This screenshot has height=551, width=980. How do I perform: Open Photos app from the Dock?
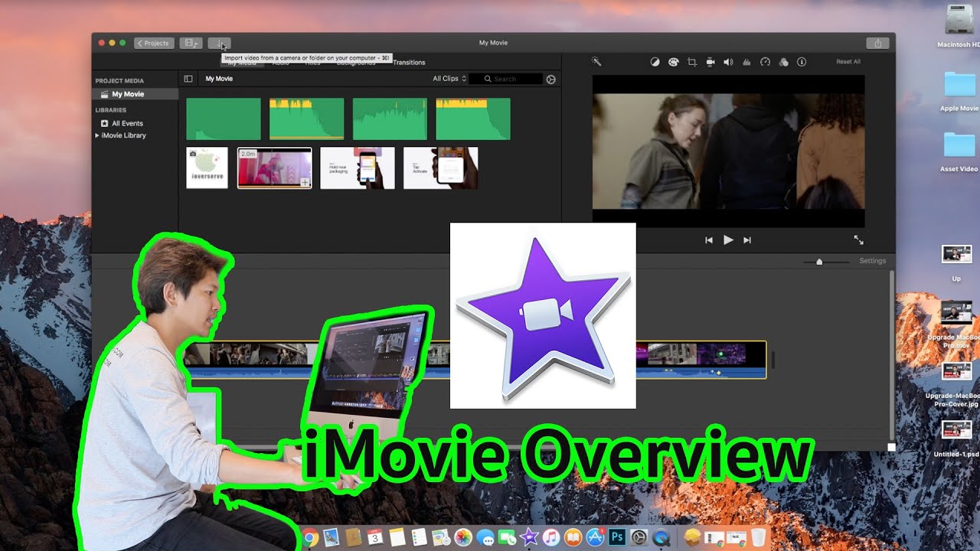[463, 538]
